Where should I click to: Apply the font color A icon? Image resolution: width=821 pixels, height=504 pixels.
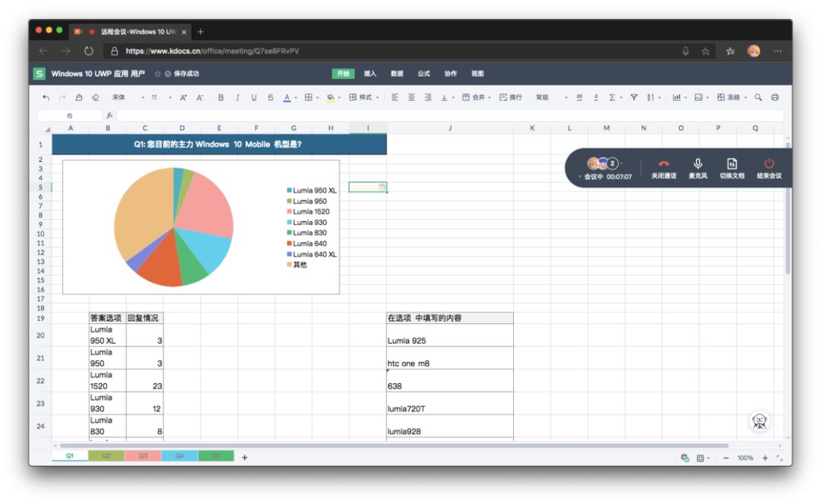(x=287, y=97)
